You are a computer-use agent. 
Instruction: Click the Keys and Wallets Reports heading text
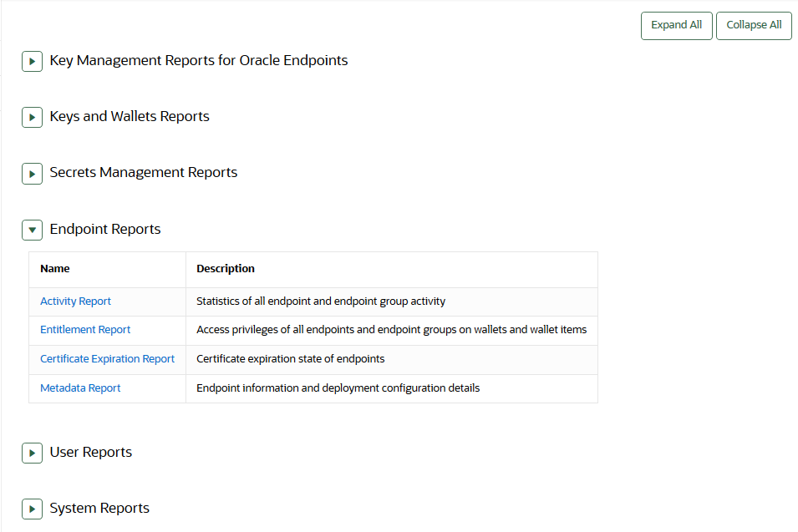click(x=129, y=116)
